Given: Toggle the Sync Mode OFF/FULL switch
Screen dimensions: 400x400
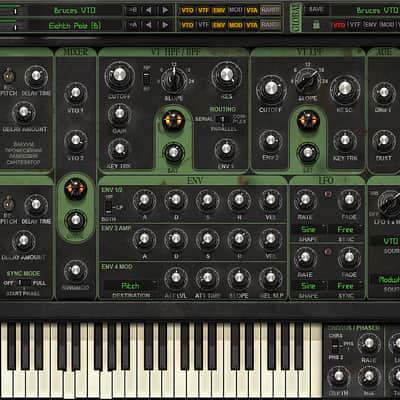Looking at the screenshot, I should [23, 283].
